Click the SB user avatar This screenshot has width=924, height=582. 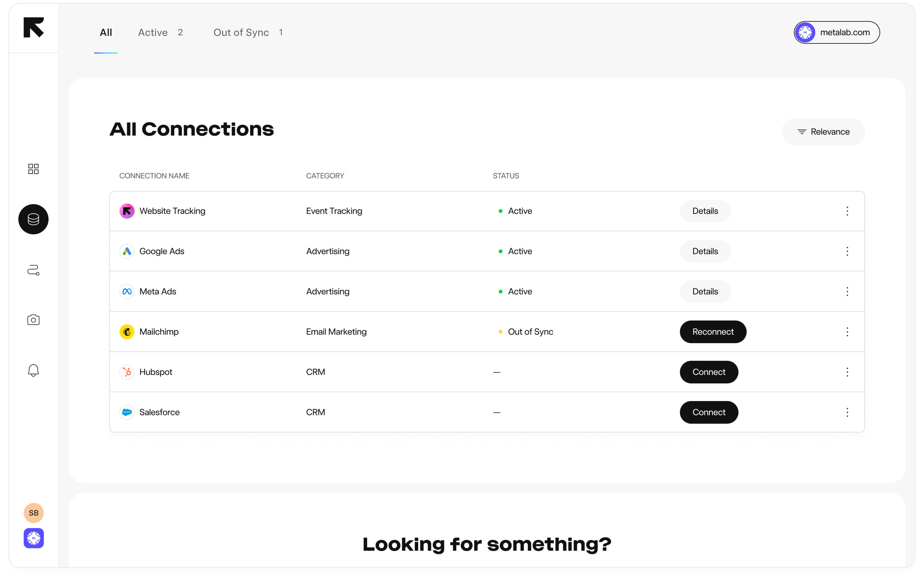point(33,513)
